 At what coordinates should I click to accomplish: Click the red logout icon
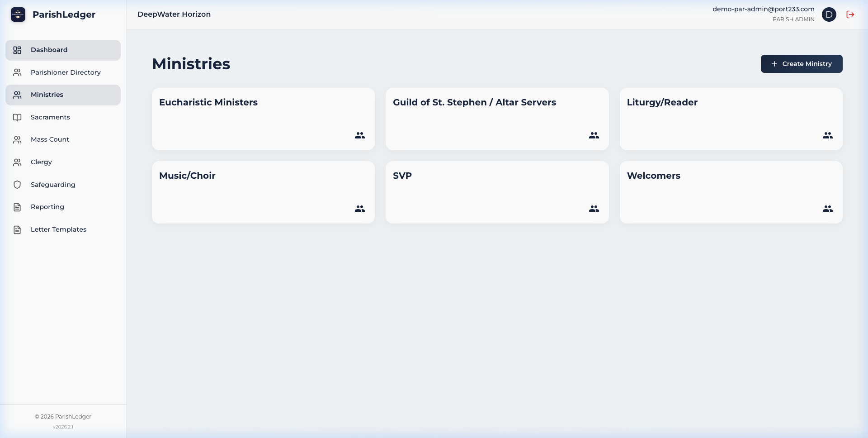click(850, 14)
